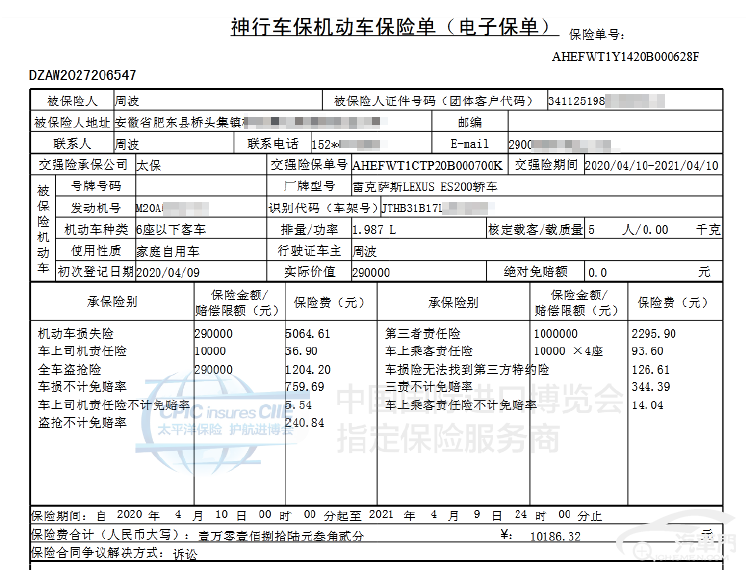Select amount 10000 ×4座
Screen dimensions: 746x572
pyautogui.click(x=569, y=351)
